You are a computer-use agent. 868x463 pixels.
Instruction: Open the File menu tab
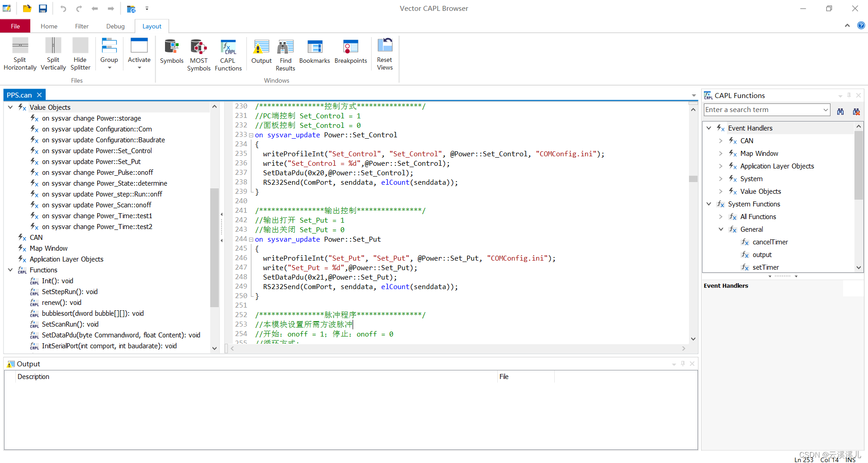(x=15, y=26)
